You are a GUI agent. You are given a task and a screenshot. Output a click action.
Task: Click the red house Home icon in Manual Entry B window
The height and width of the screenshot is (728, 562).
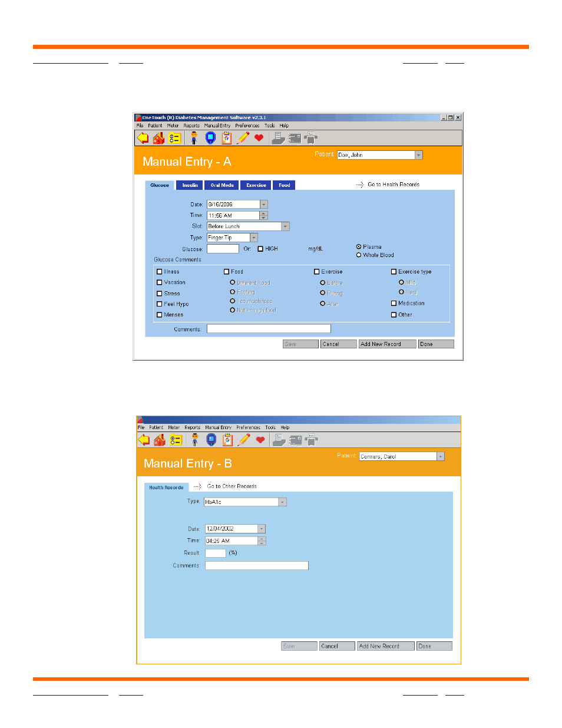pyautogui.click(x=160, y=440)
